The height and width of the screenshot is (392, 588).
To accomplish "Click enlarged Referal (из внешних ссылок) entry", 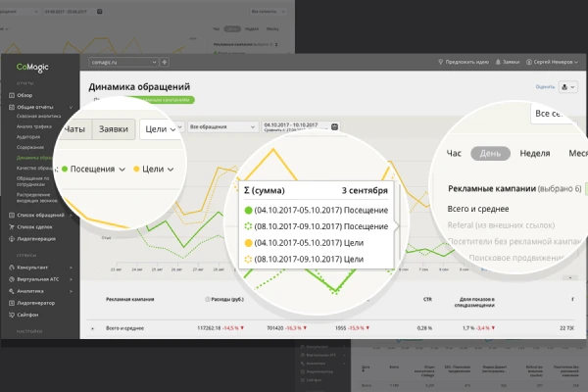I will [x=501, y=225].
